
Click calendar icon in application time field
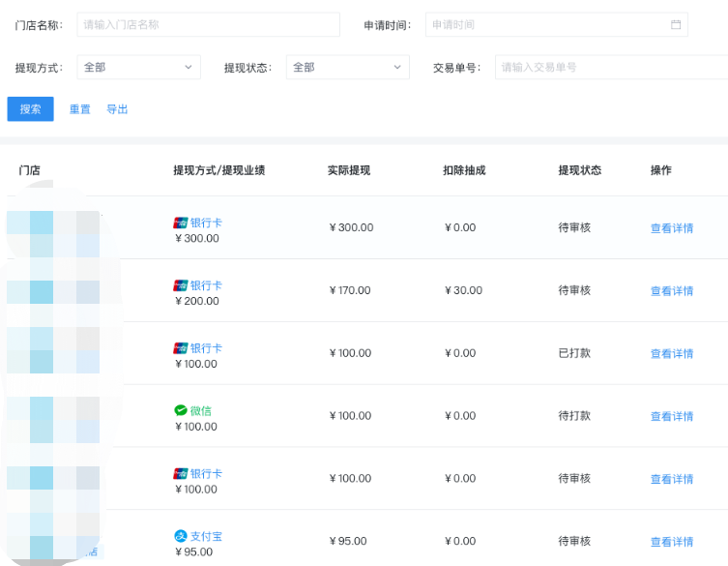[x=676, y=24]
